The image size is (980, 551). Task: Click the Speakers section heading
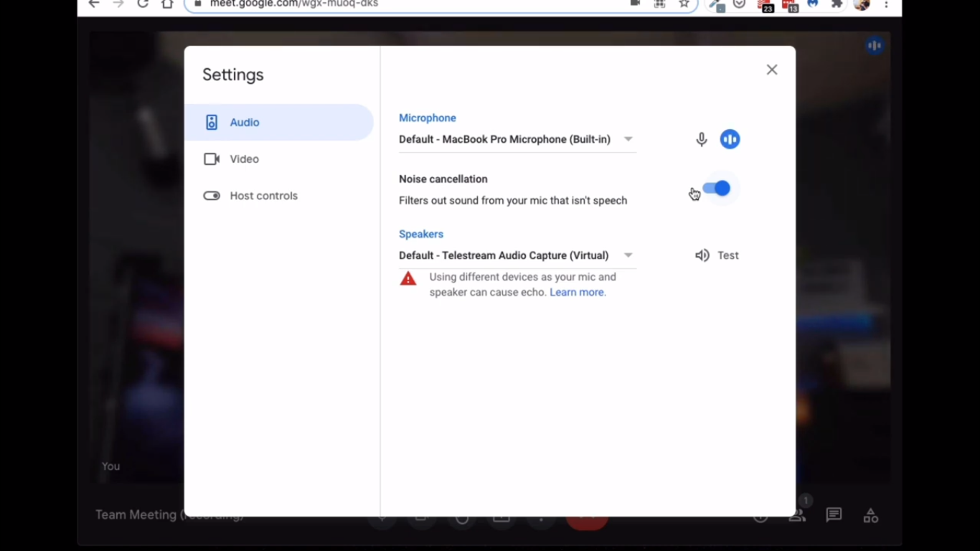point(421,234)
